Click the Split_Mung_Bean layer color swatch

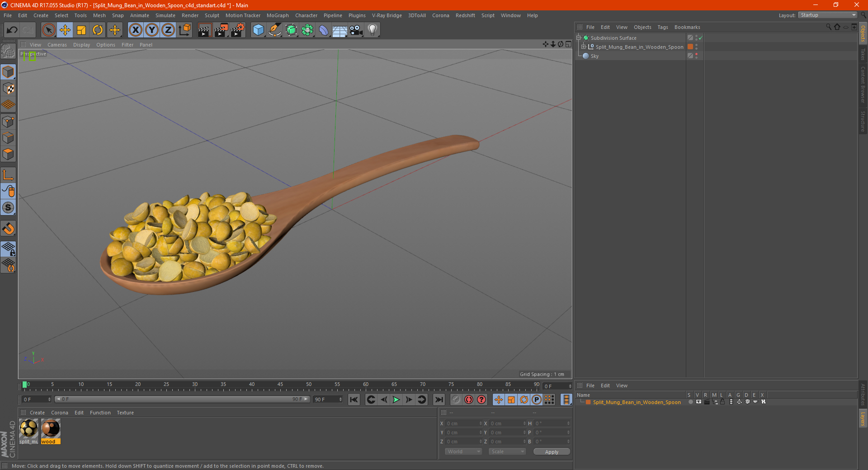click(x=588, y=402)
